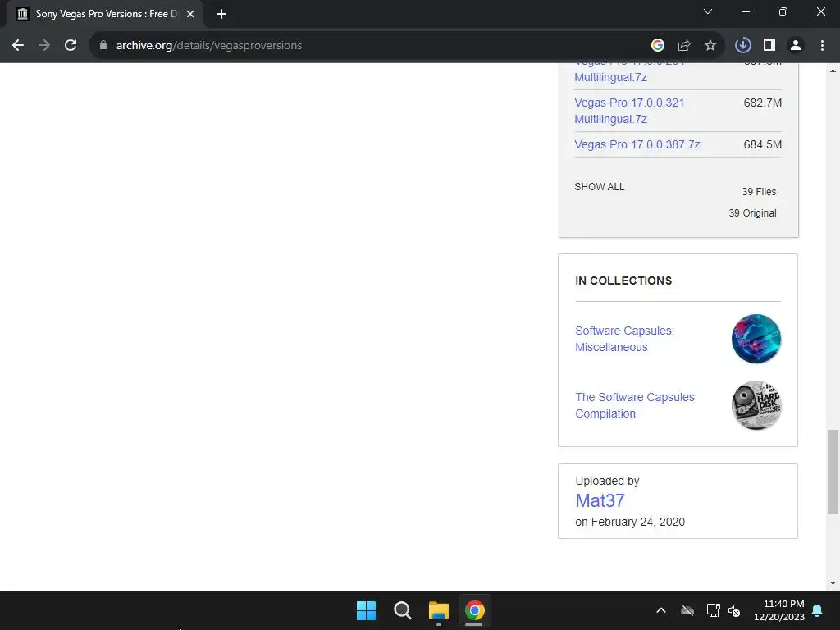Screen dimensions: 840x630
Task: Click the scrollbar down arrow
Action: tap(833, 583)
